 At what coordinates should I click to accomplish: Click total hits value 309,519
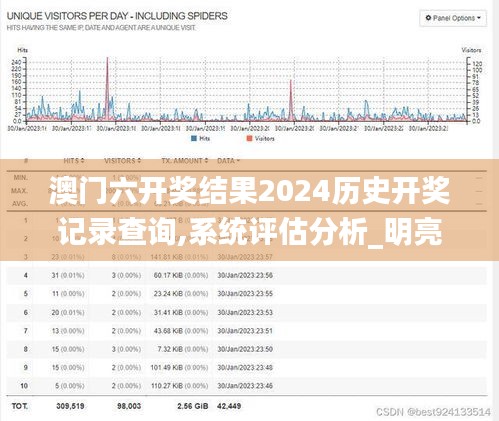pos(70,406)
